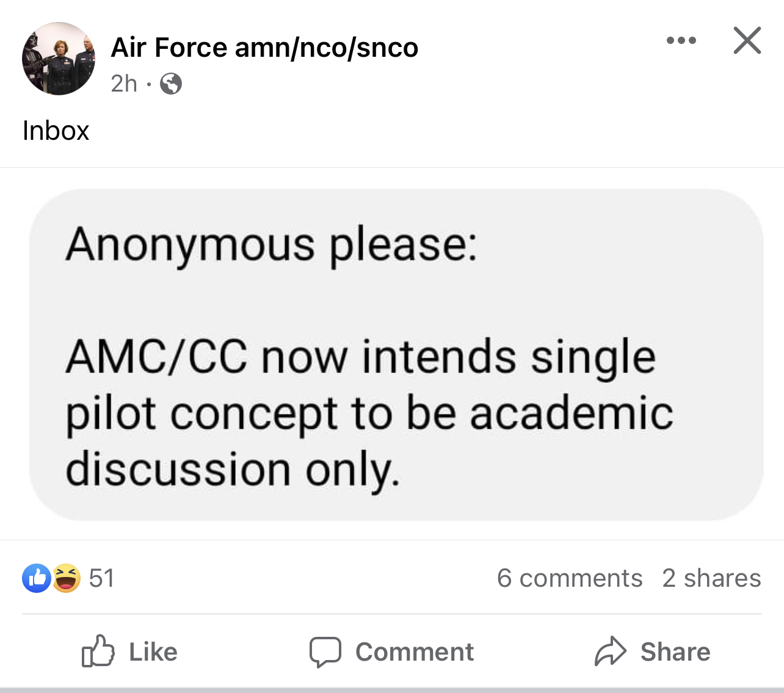Open the three-dot post options menu
Image resolution: width=784 pixels, height=693 pixels.
point(681,41)
